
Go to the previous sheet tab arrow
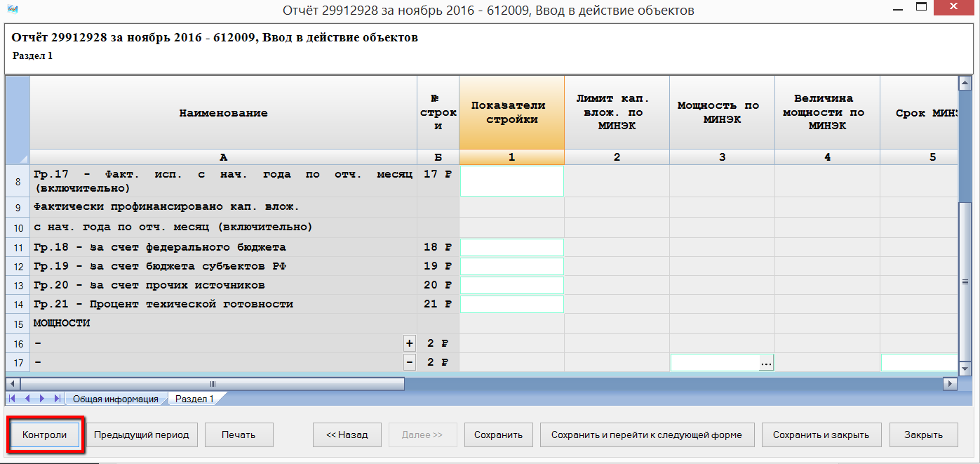pyautogui.click(x=28, y=399)
